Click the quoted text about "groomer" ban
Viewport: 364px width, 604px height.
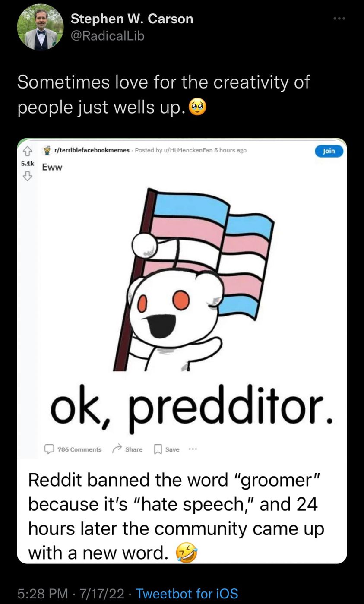176,516
